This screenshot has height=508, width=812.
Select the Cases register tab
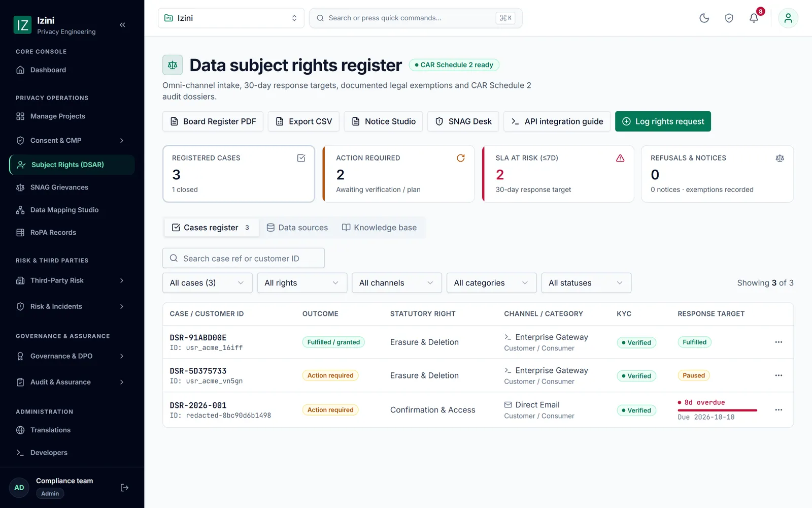[212, 228]
